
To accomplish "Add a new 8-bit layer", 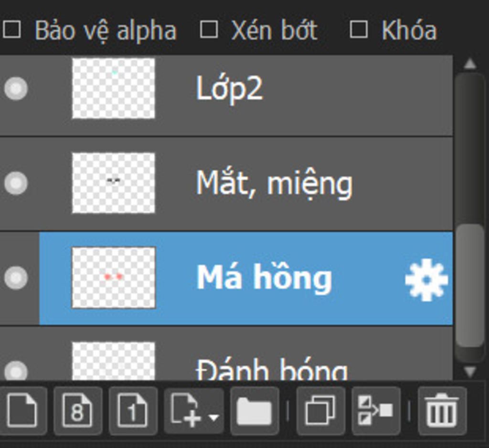I will click(78, 411).
